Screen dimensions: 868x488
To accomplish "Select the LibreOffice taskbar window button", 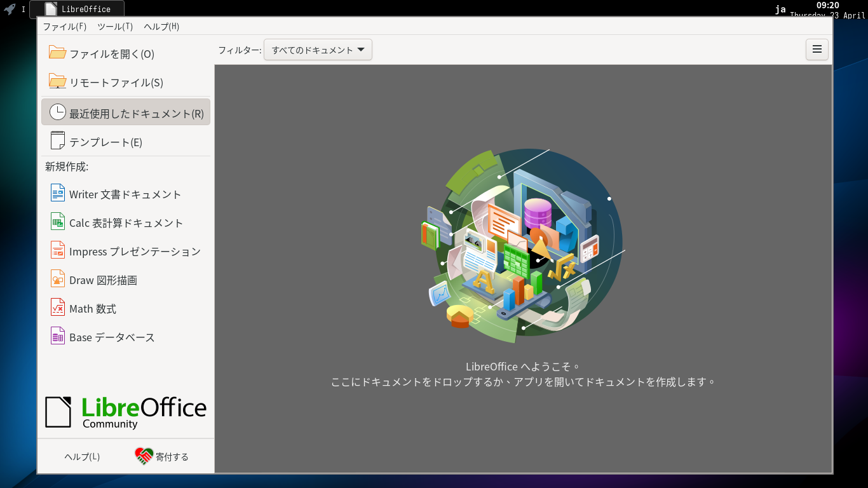I will (x=77, y=9).
